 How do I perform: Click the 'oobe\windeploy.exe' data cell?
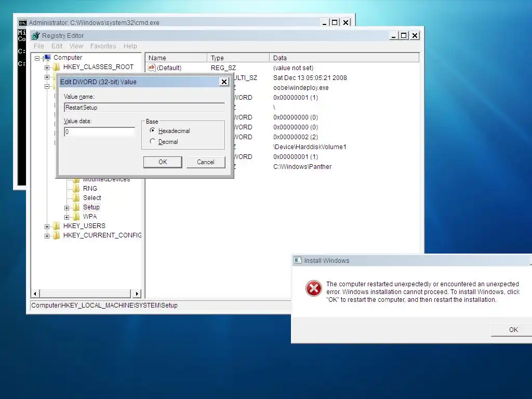(301, 87)
